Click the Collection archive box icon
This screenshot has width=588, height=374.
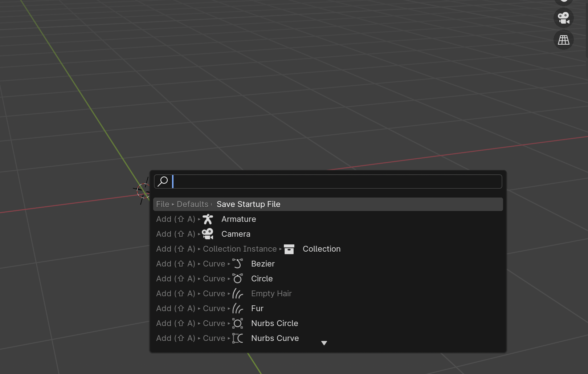click(289, 249)
